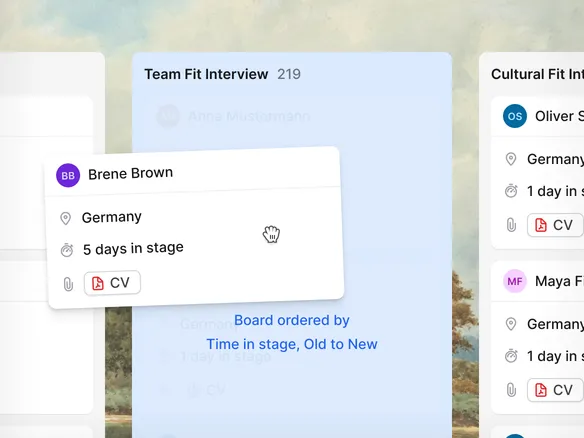
Task: Click the stopwatch icon beside 5 days in stage
Action: (x=67, y=250)
